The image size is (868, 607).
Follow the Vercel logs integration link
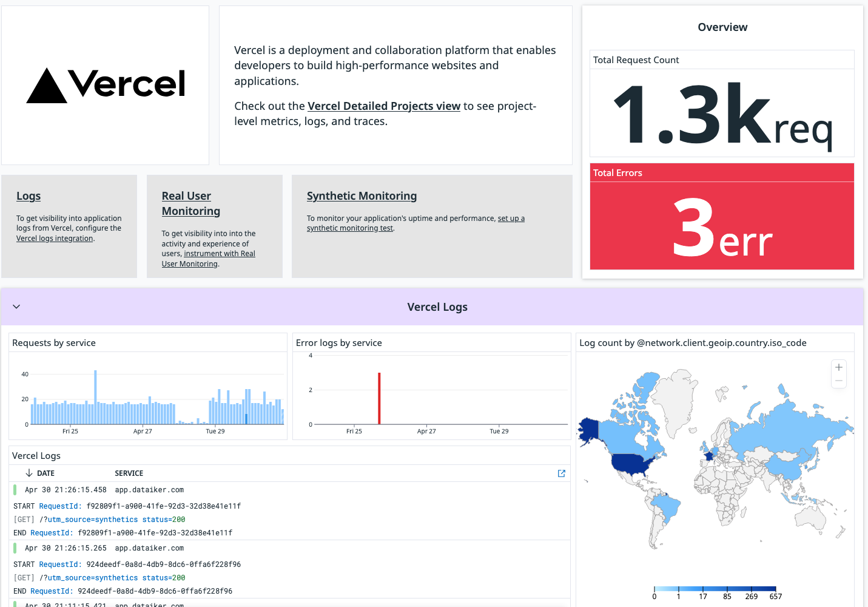(55, 239)
